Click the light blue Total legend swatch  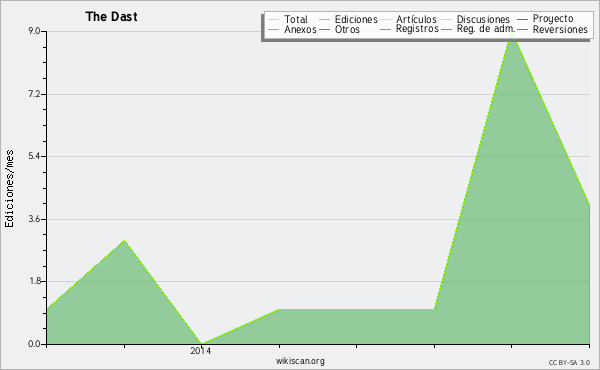pyautogui.click(x=274, y=20)
